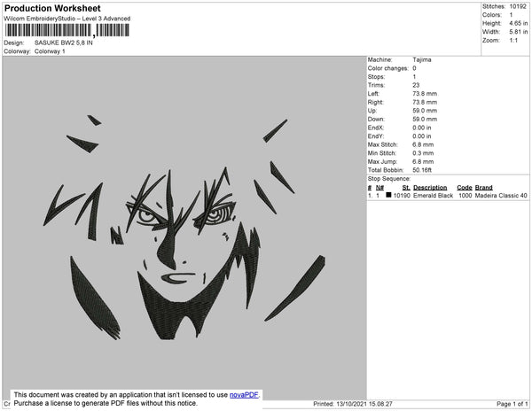Select the Total Bobbin value 50.16ft
Screen dimensions: 532x411
[x=422, y=170]
